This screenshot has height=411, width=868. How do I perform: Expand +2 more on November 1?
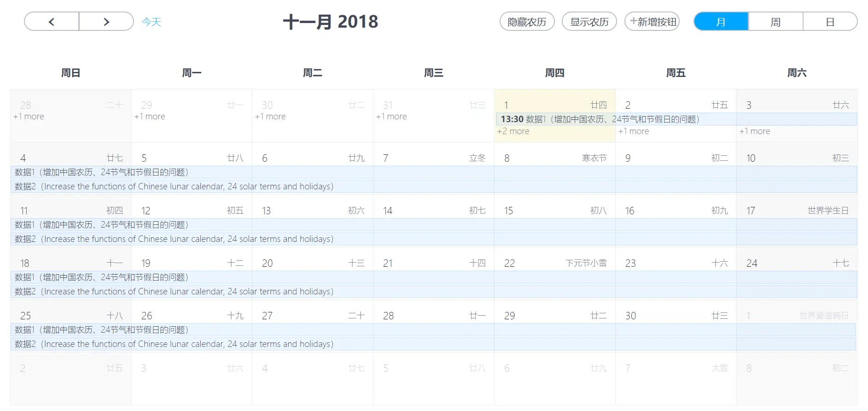point(513,131)
